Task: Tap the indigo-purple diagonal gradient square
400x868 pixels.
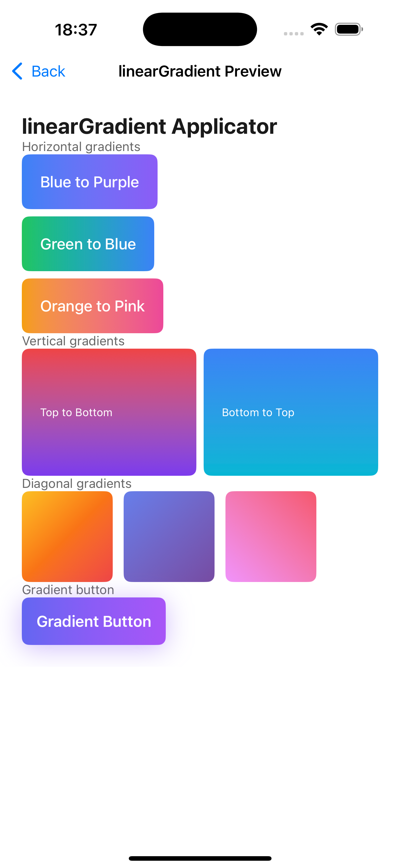Action: 169,536
